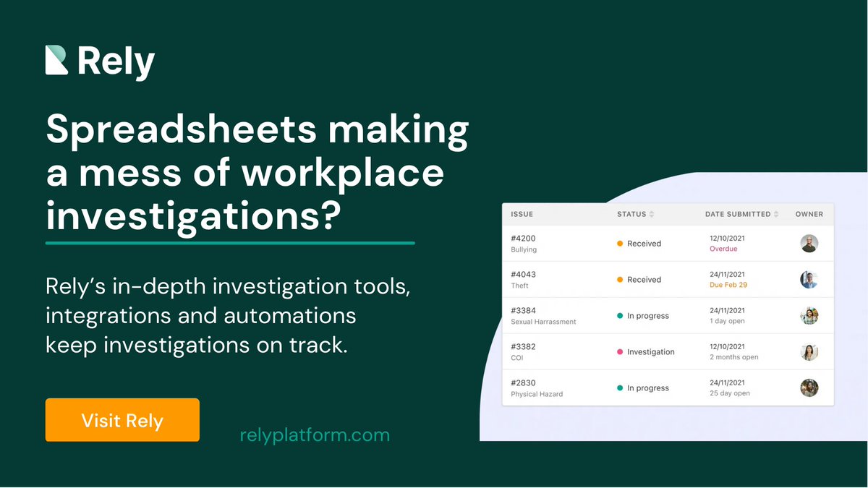Viewport: 868px width, 488px height.
Task: Select issue #4043
Action: click(523, 274)
